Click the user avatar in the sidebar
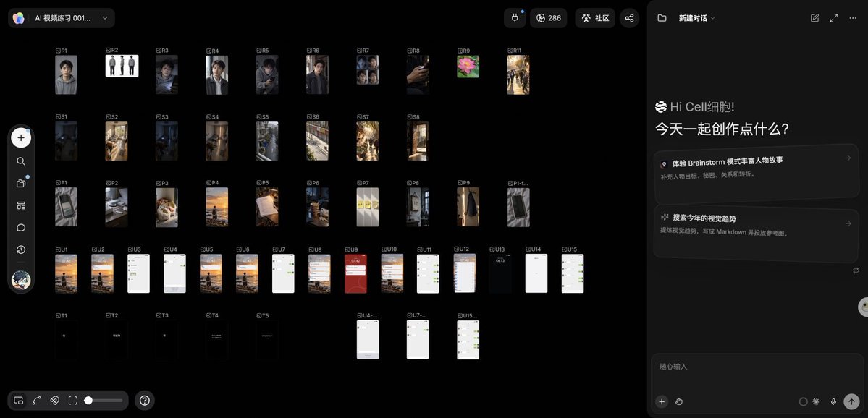The width and height of the screenshot is (868, 418). tap(21, 280)
